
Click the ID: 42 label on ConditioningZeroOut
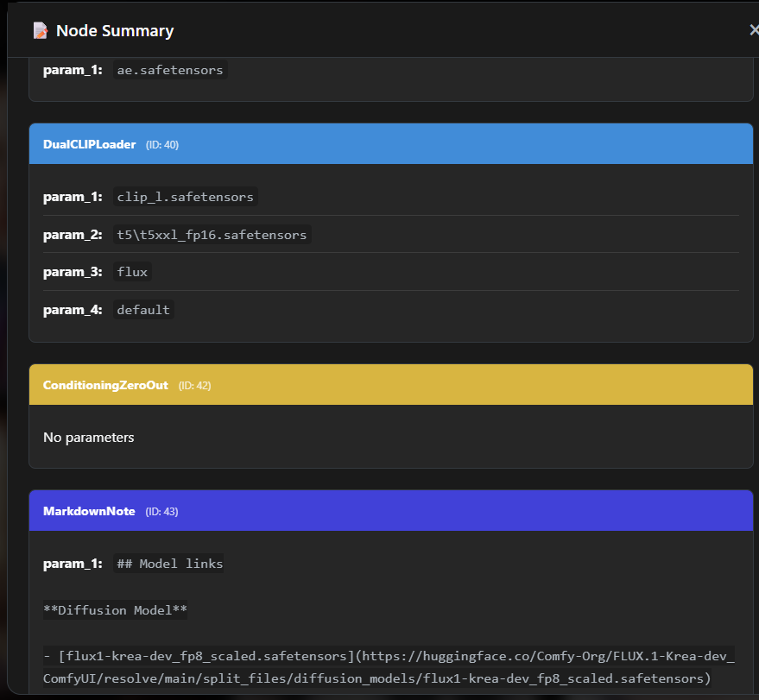point(195,385)
